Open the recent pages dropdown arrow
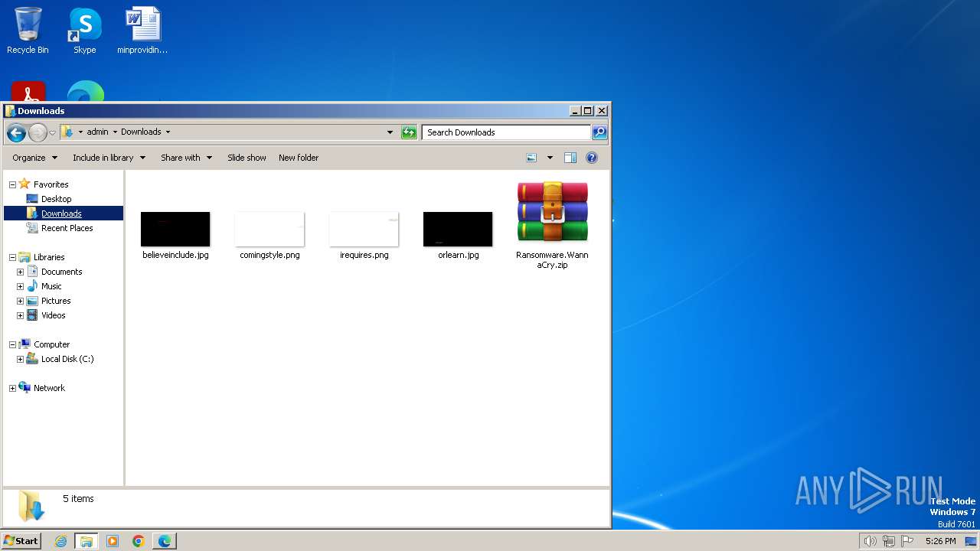This screenshot has width=980, height=551. click(52, 132)
